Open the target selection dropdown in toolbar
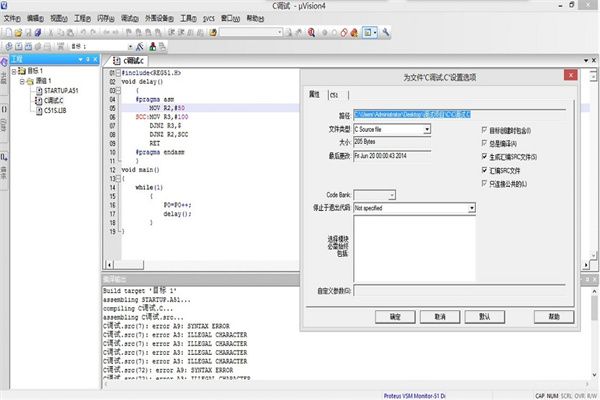 click(130, 47)
